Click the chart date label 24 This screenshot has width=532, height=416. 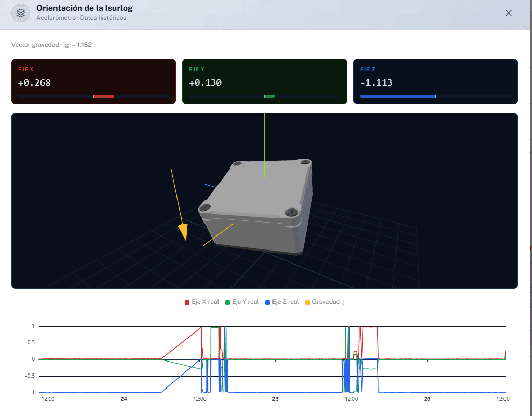point(124,399)
